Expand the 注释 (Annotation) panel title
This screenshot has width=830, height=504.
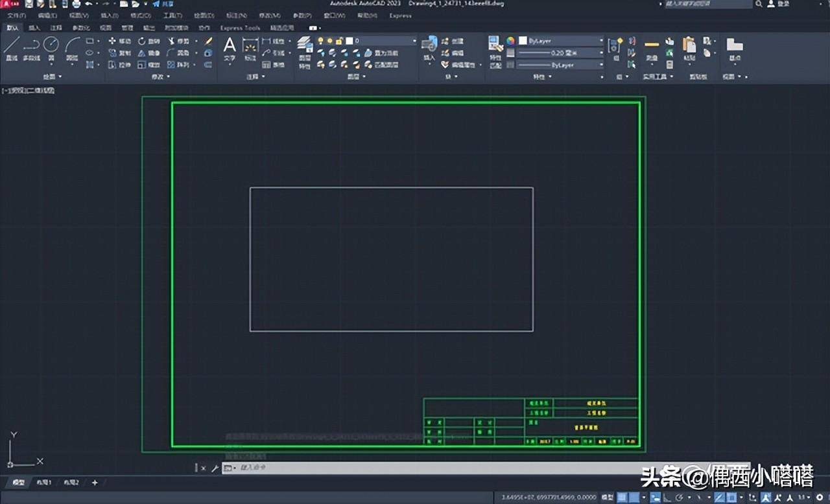click(x=255, y=76)
